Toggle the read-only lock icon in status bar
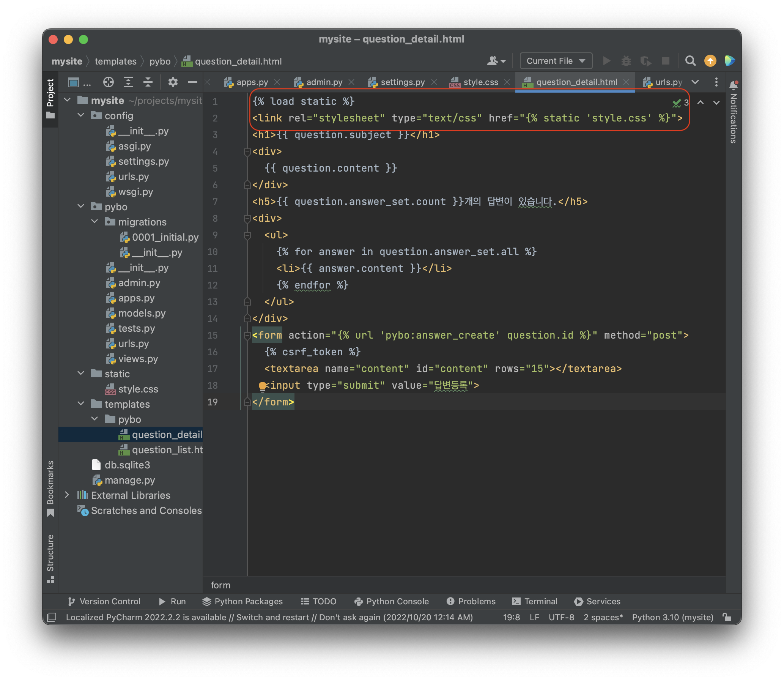The width and height of the screenshot is (784, 681). pyautogui.click(x=727, y=617)
